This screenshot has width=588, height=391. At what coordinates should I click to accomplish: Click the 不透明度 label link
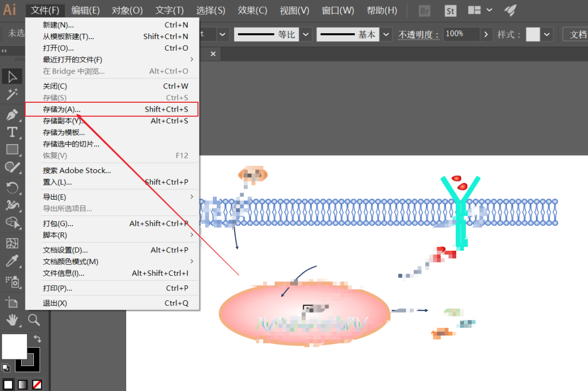click(x=418, y=35)
